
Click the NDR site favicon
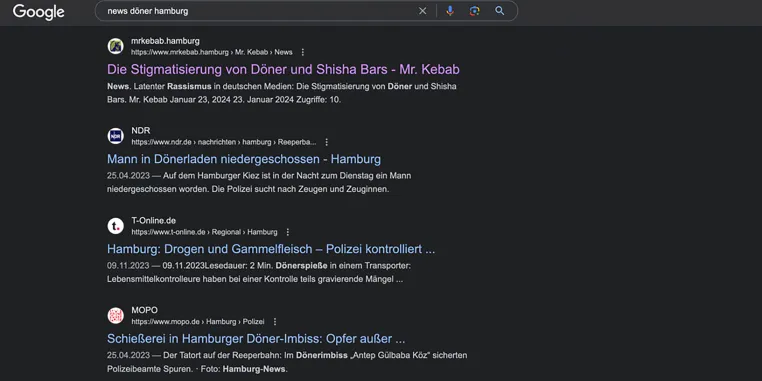point(116,136)
